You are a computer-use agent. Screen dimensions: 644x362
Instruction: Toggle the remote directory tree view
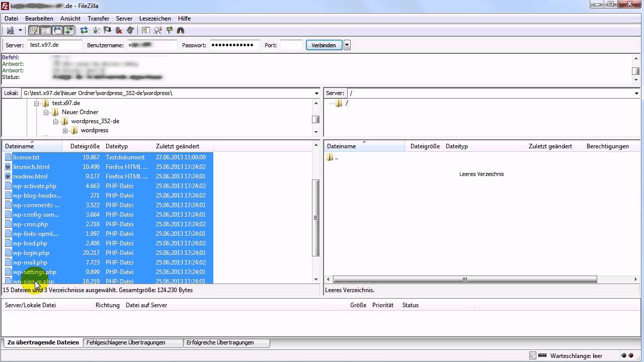tap(57, 30)
